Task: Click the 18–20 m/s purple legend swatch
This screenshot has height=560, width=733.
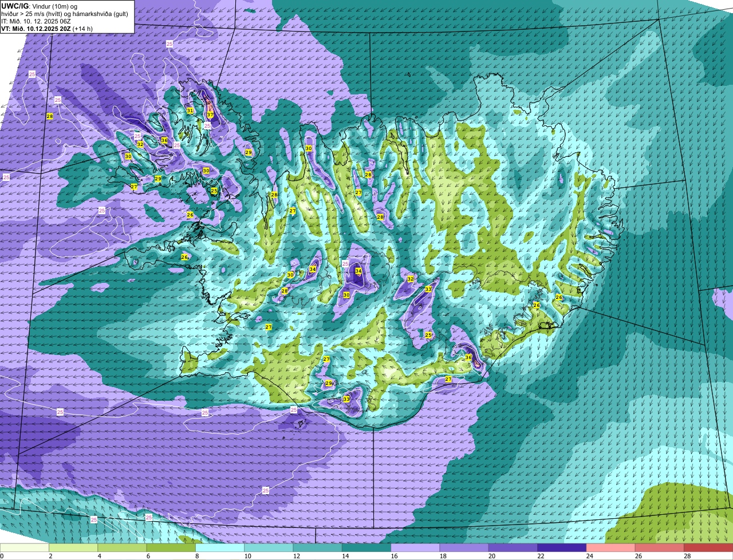Action: (x=464, y=548)
